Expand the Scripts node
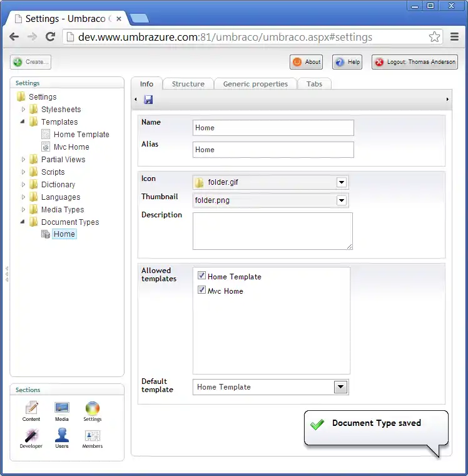The image size is (468, 476). coord(23,172)
